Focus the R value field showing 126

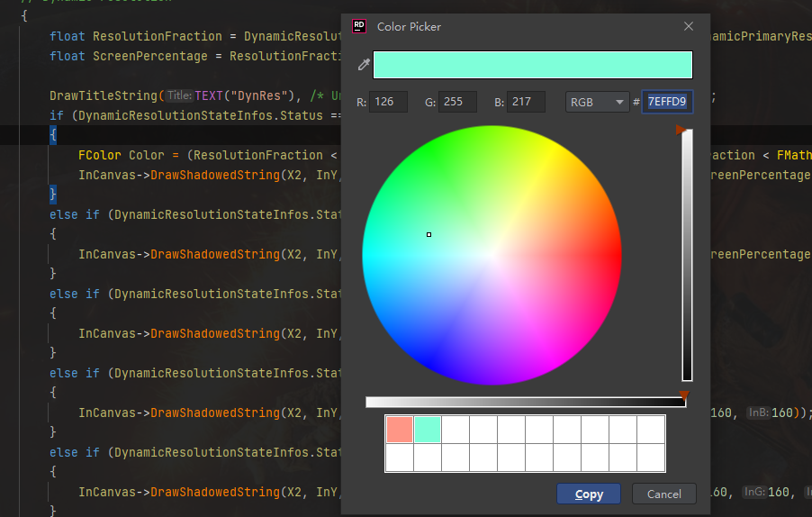coord(388,102)
